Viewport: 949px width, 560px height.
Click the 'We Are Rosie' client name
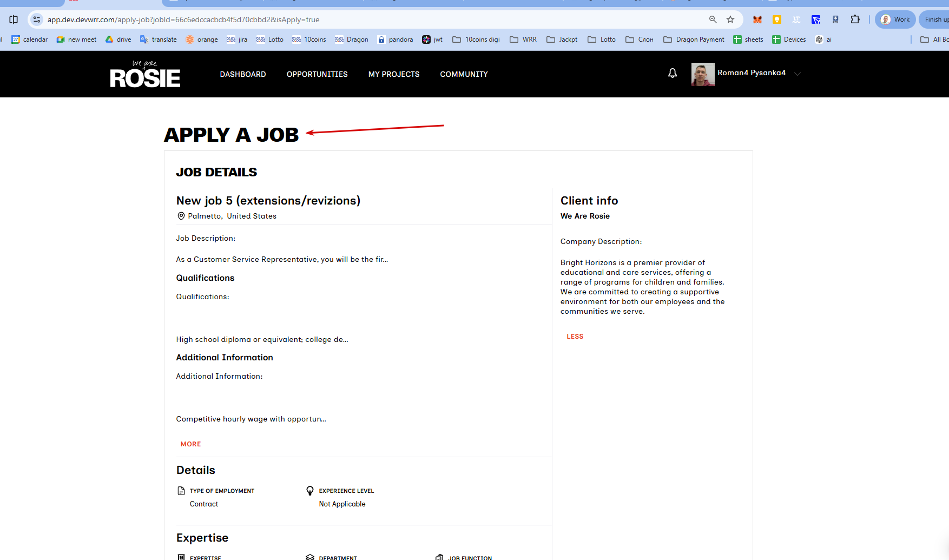point(585,216)
